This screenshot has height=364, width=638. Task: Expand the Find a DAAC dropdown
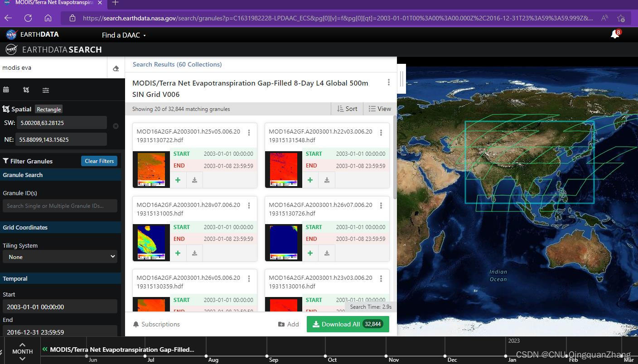point(123,35)
